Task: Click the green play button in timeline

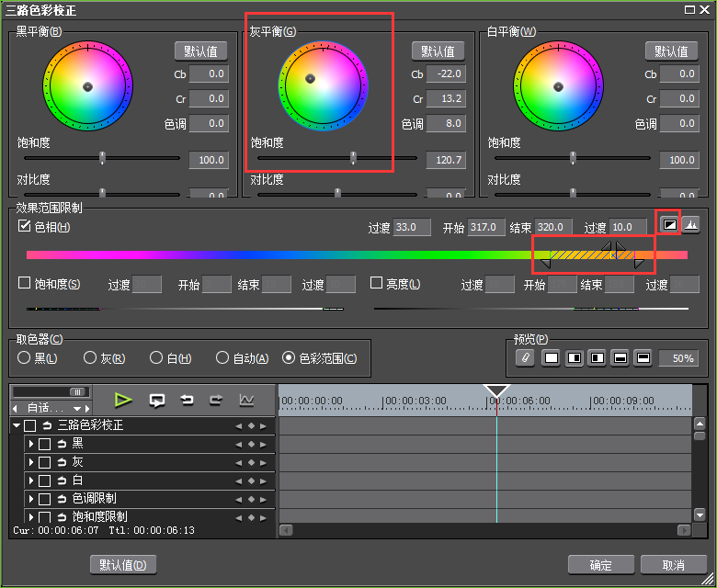Action: click(x=123, y=400)
